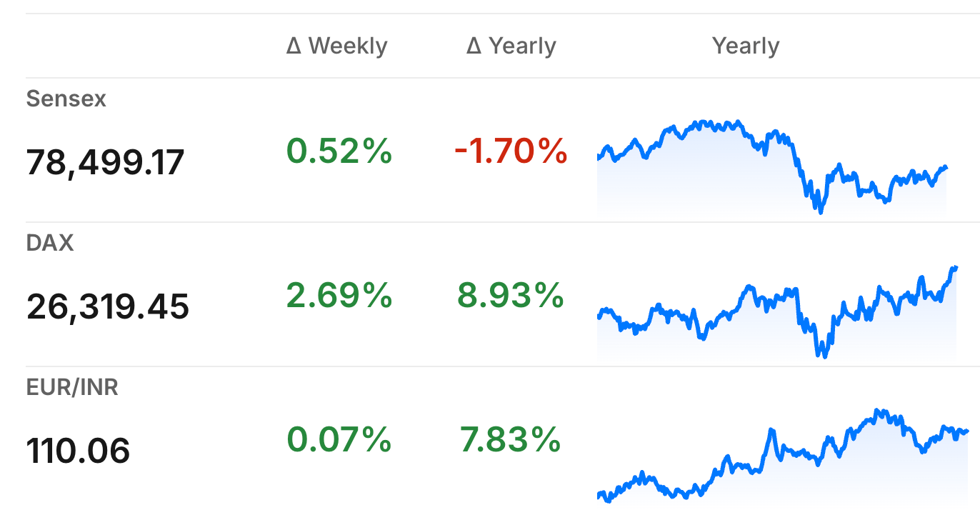Viewport: 980px width, 520px height.
Task: Click Sensex value 78,499.17
Action: click(106, 163)
